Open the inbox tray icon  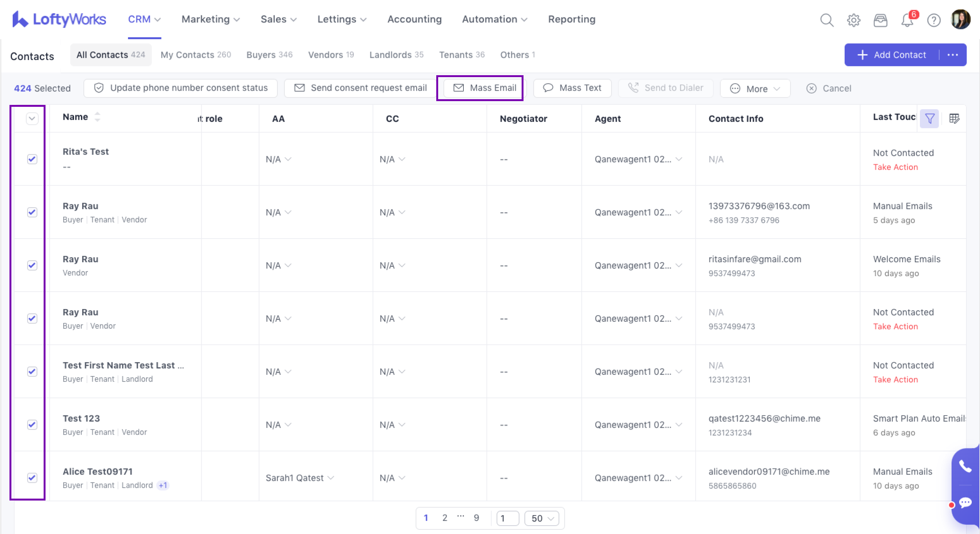coord(880,20)
